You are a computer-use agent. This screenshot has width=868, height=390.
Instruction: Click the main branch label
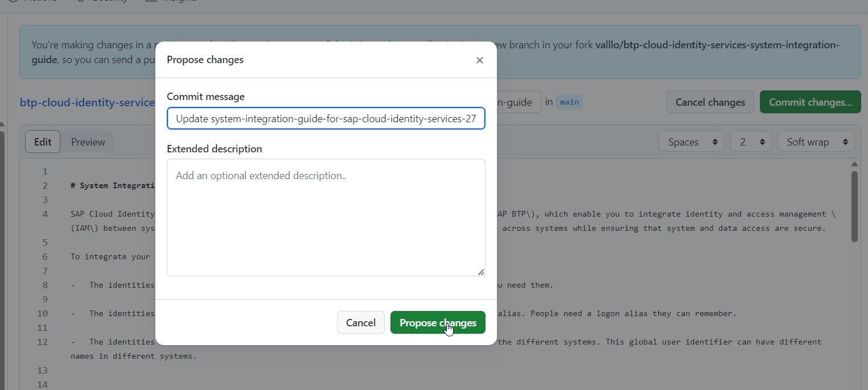coord(569,102)
